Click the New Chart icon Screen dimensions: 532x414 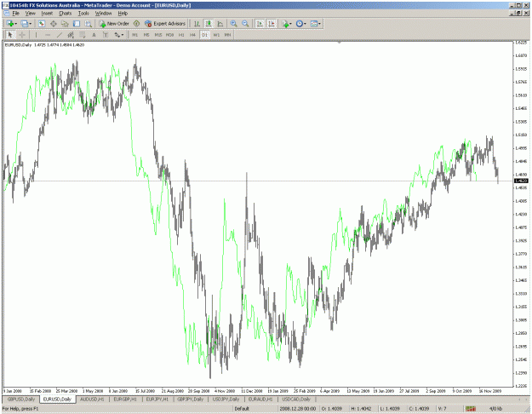[10, 24]
